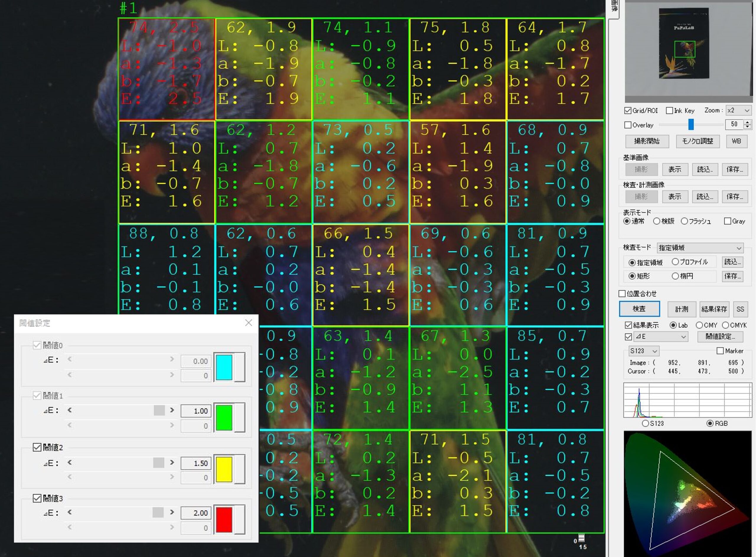Select the 検版 display mode radio
756x557 pixels.
pyautogui.click(x=656, y=221)
